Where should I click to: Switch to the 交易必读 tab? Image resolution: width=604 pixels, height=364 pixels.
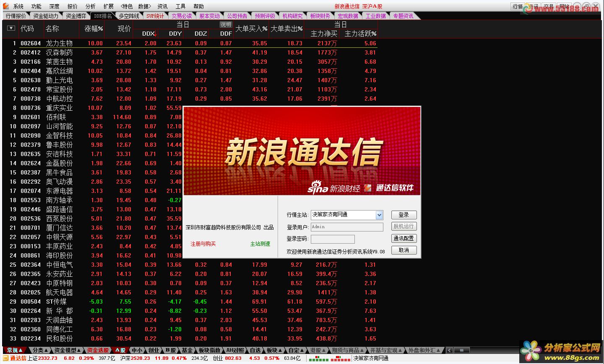pos(182,16)
